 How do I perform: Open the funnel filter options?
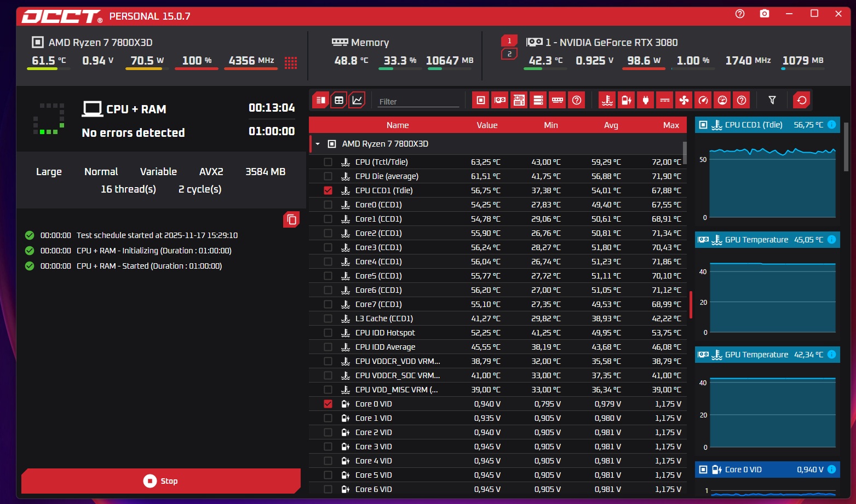[772, 100]
